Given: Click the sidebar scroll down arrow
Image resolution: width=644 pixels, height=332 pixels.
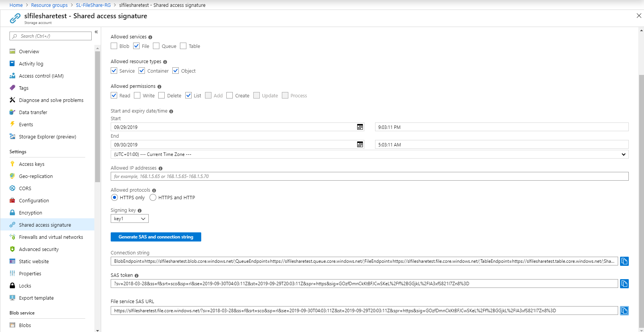Looking at the screenshot, I should (x=98, y=330).
